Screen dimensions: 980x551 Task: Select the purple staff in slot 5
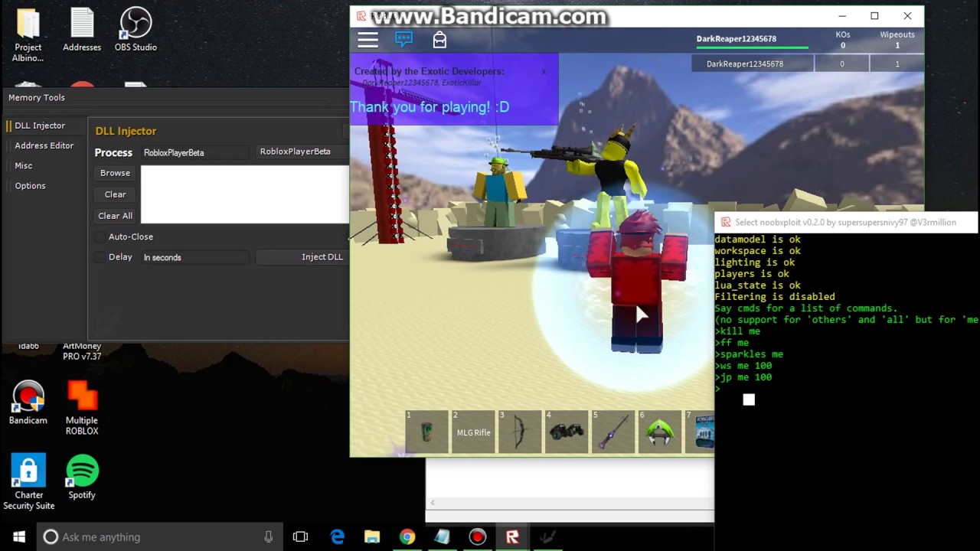point(613,432)
